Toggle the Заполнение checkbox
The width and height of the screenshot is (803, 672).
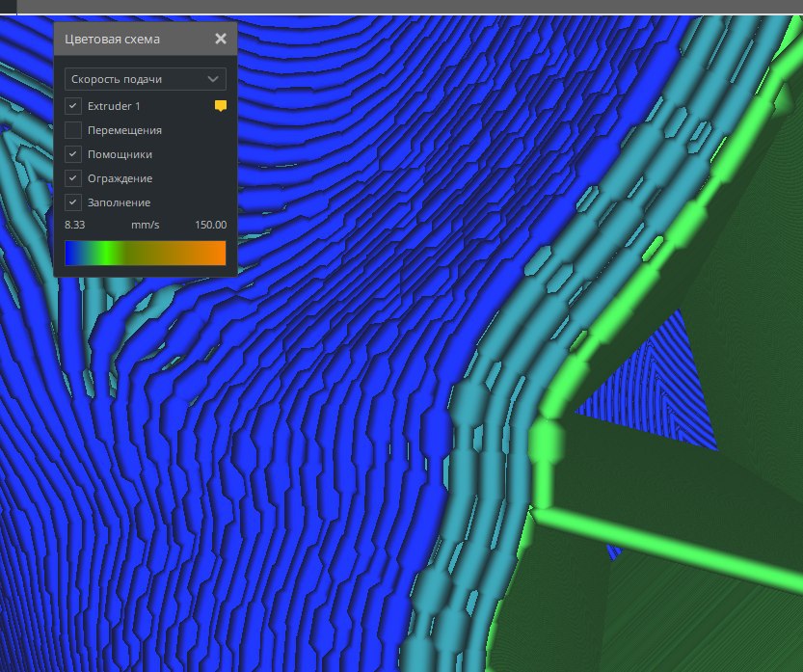73,202
